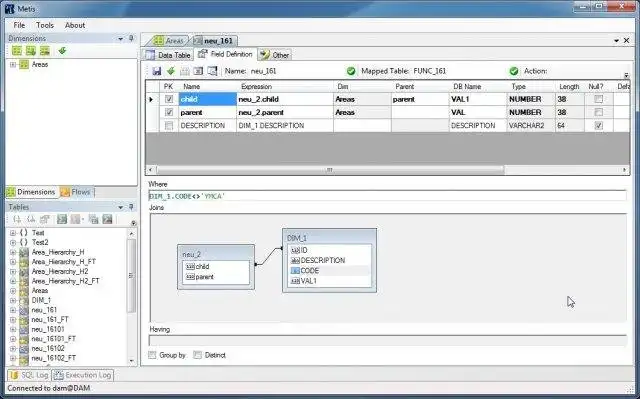This screenshot has height=399, width=640.
Task: Pin the Tables panel
Action: click(x=131, y=207)
